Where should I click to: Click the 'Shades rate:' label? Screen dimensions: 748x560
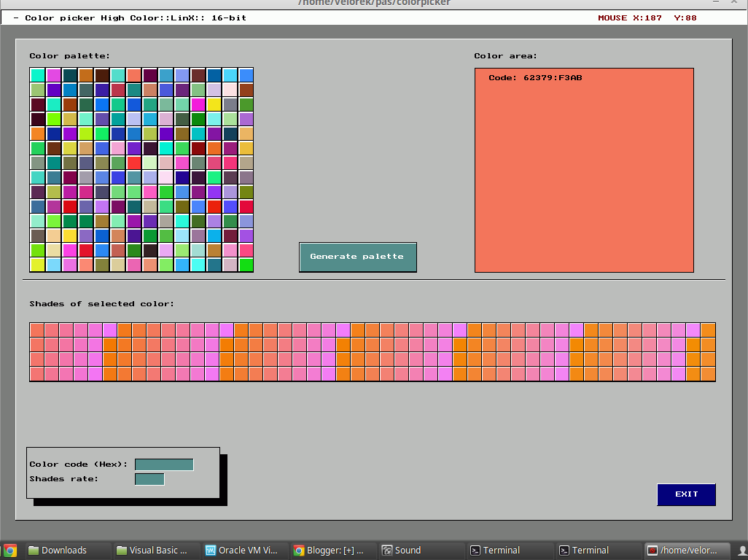64,479
